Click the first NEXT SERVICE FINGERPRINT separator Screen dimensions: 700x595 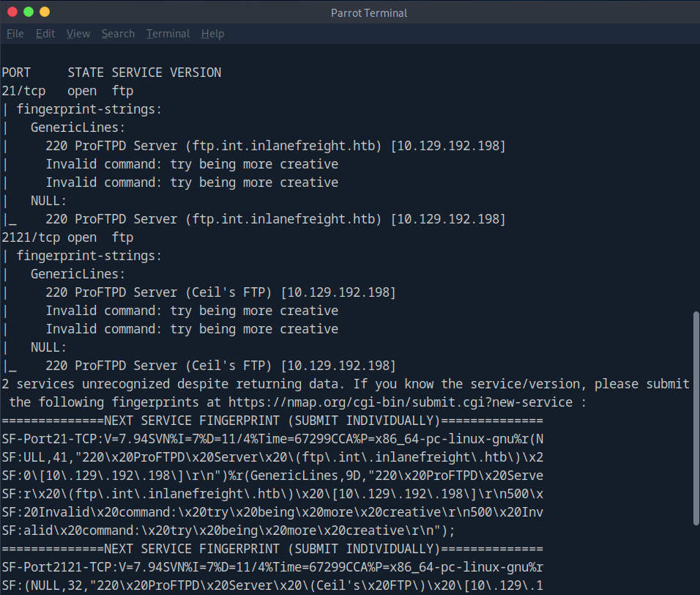272,421
